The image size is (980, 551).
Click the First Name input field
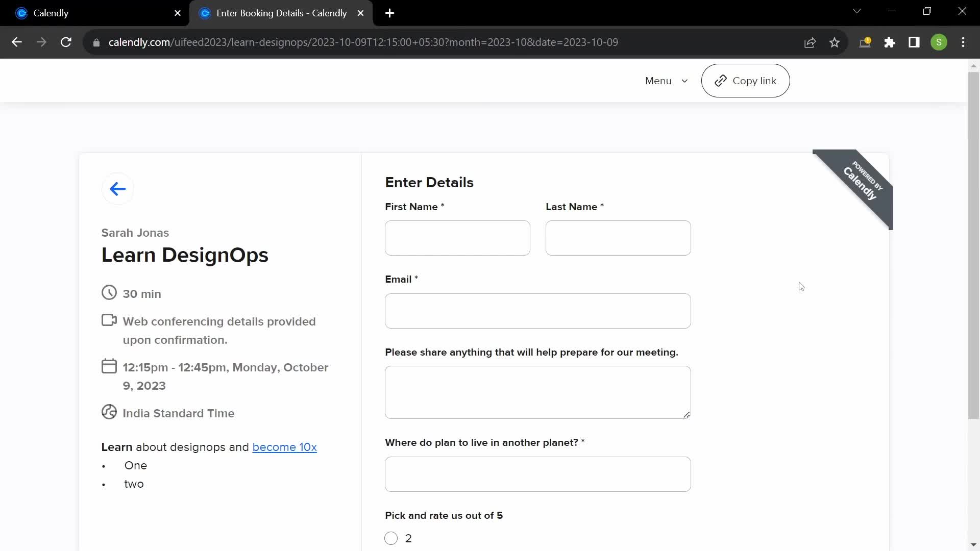(457, 238)
